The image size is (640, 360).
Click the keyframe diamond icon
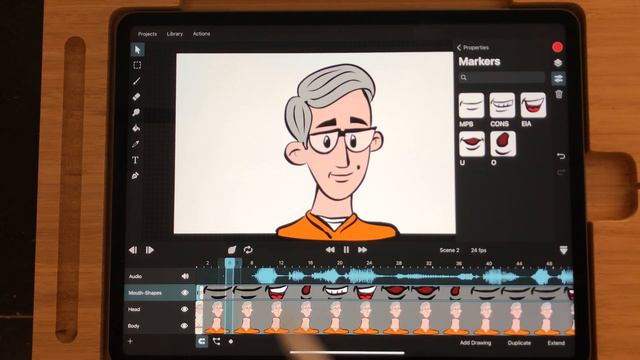231,341
